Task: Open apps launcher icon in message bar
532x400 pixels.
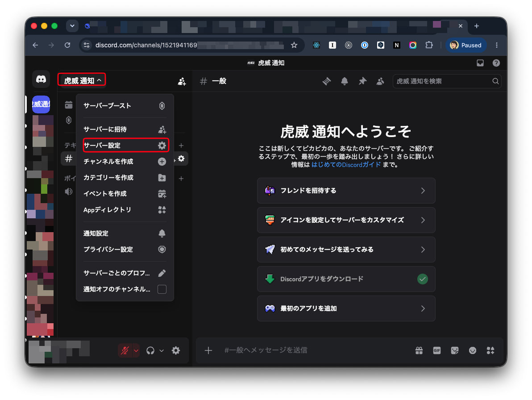Action: click(490, 350)
